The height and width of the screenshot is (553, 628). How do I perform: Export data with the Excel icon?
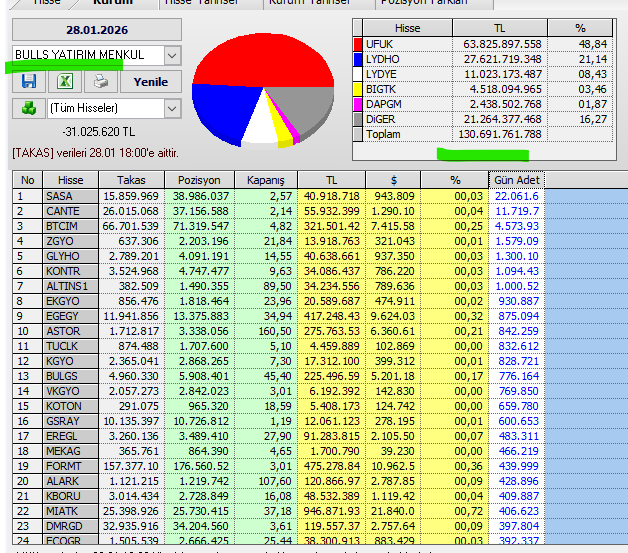(65, 82)
